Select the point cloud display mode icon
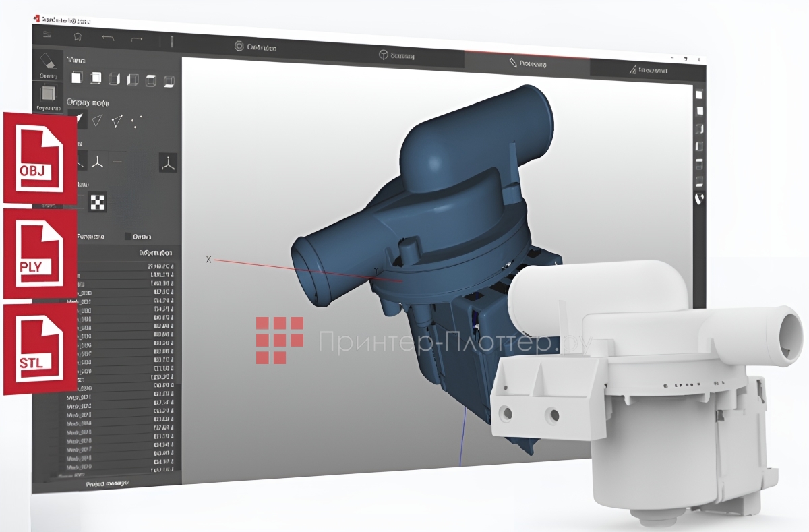The width and height of the screenshot is (809, 532). (135, 123)
